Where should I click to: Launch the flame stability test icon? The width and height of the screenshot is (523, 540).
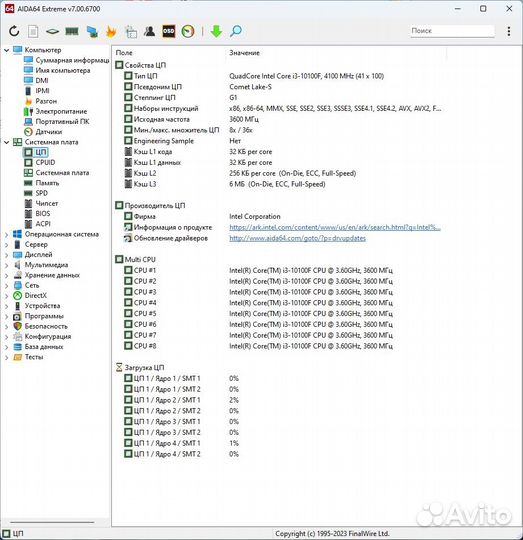click(111, 31)
